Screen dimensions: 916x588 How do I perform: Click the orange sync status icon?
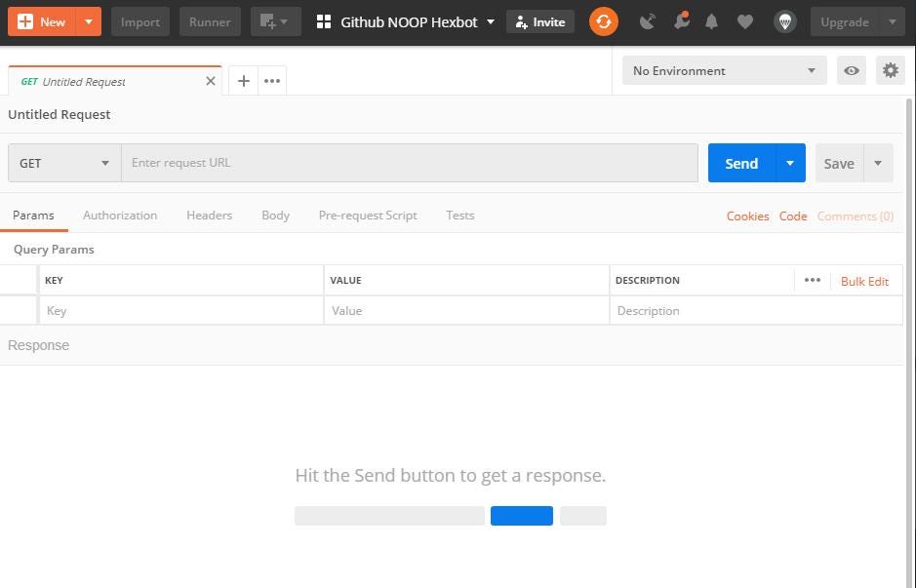(x=604, y=21)
